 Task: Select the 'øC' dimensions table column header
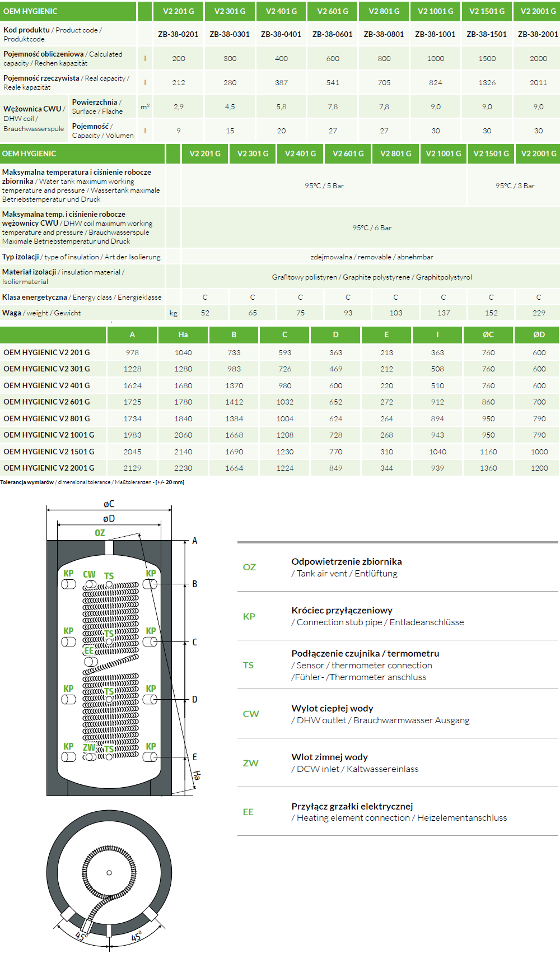tap(488, 334)
